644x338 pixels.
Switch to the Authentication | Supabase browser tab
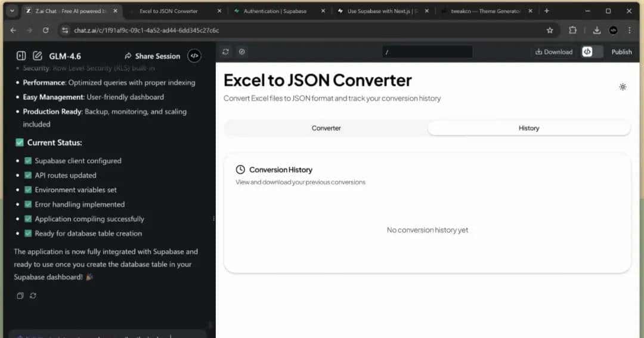pos(275,11)
